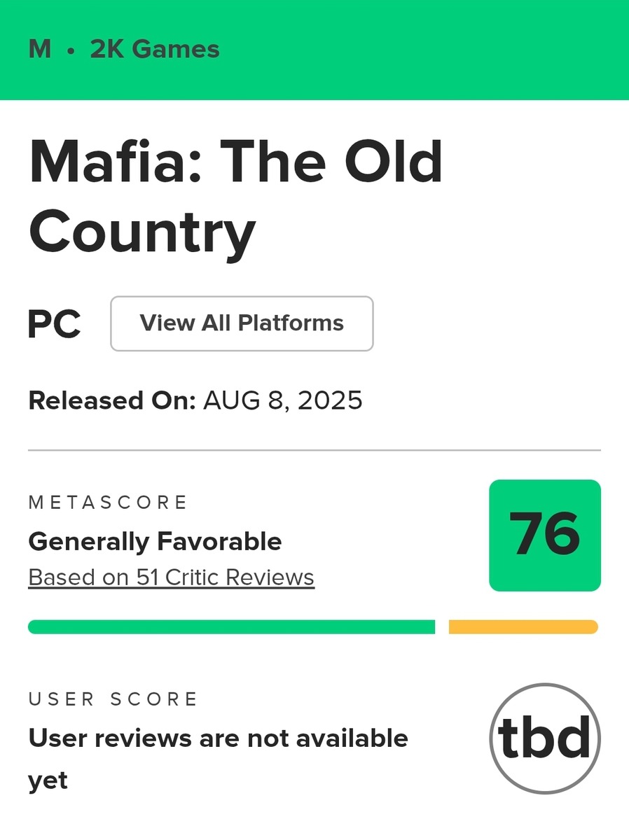The width and height of the screenshot is (629, 840).
Task: Select the green positive reviews bar segment
Action: click(x=231, y=626)
